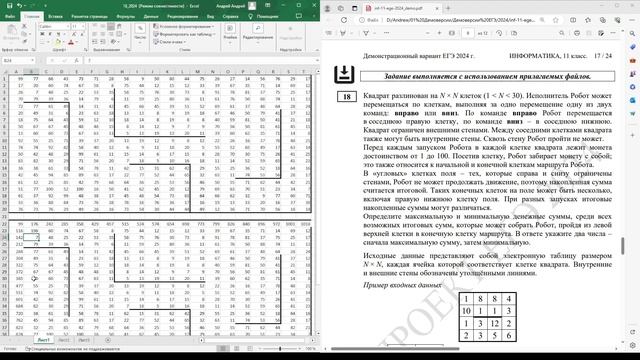Refresh the PDF page in Edge
640x360 pixels.
click(x=344, y=20)
